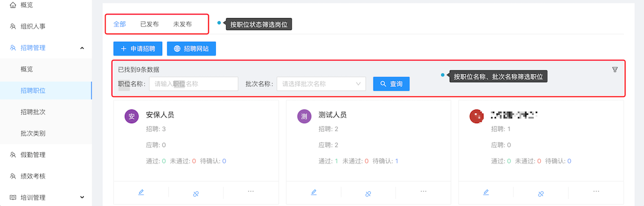
Task: Expand the 培训管理 sidebar menu
Action: point(82,197)
